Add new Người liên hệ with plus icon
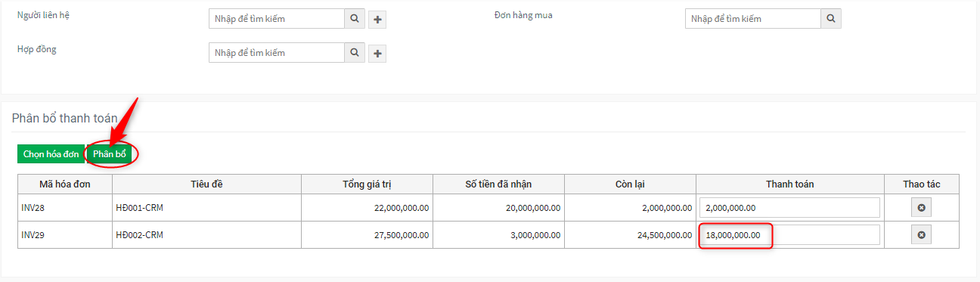The width and height of the screenshot is (980, 282). tap(377, 20)
